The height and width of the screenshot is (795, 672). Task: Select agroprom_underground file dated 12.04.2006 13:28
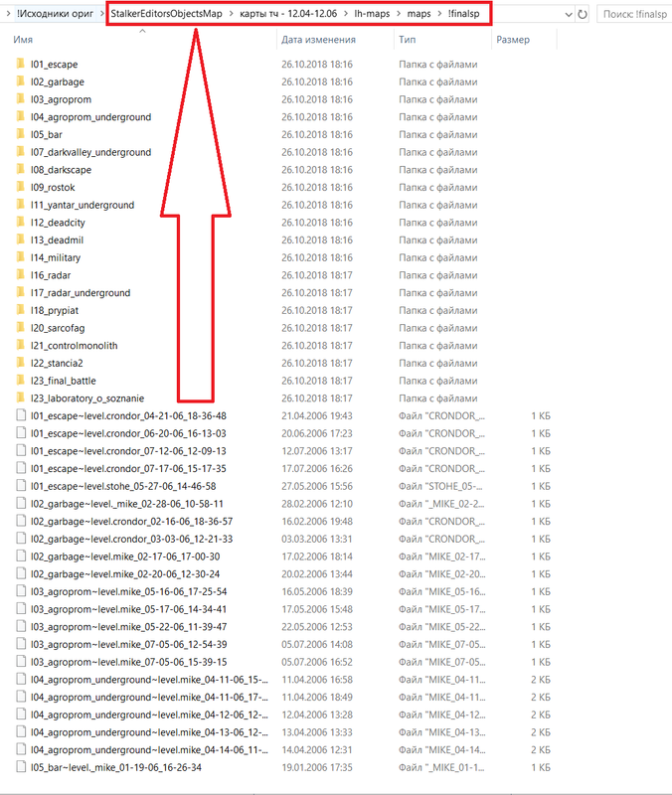pos(149,715)
